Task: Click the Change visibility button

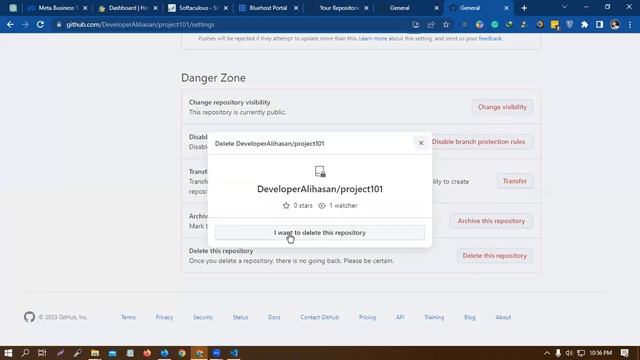Action: 502,107
